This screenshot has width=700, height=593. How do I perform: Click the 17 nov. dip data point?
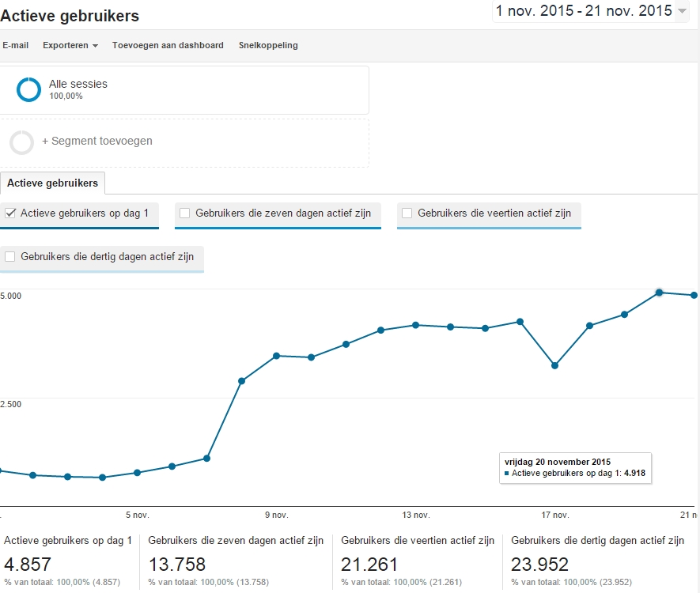(x=554, y=365)
